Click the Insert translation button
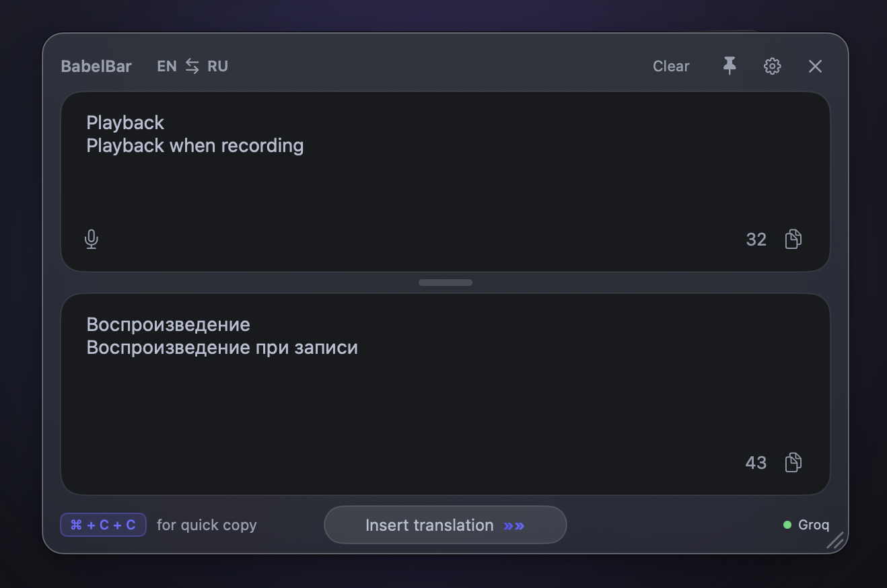This screenshot has width=887, height=588. pyautogui.click(x=445, y=525)
